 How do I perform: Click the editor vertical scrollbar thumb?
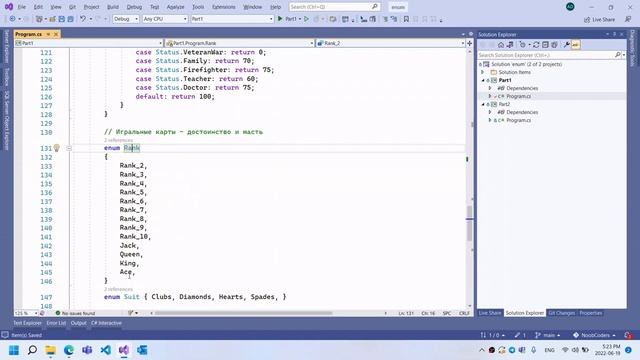(x=469, y=222)
